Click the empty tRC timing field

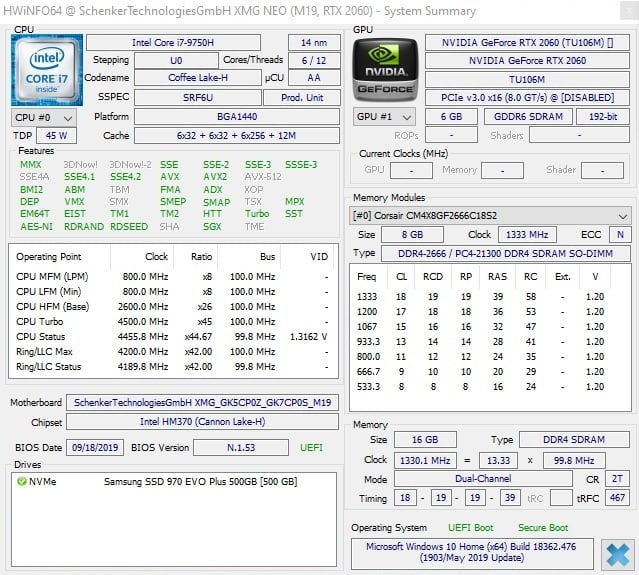(x=561, y=498)
